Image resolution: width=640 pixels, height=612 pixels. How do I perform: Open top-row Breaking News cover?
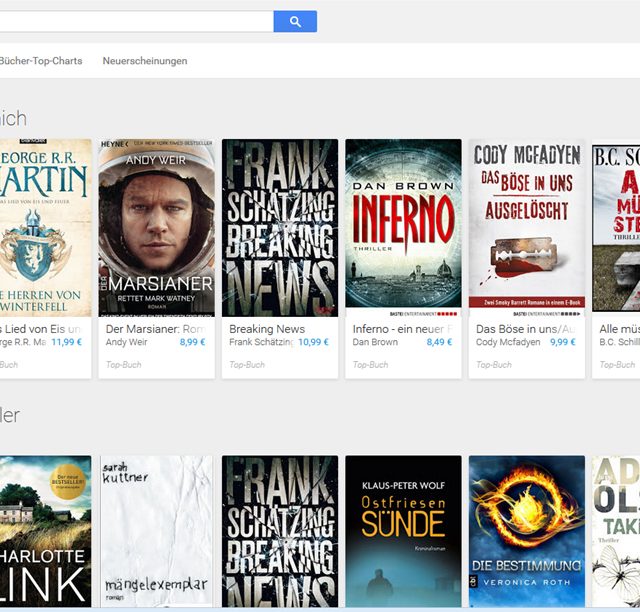click(280, 228)
